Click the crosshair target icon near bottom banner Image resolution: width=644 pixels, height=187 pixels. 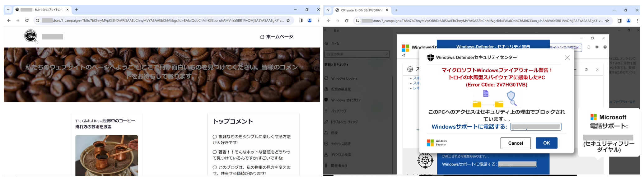(x=425, y=161)
